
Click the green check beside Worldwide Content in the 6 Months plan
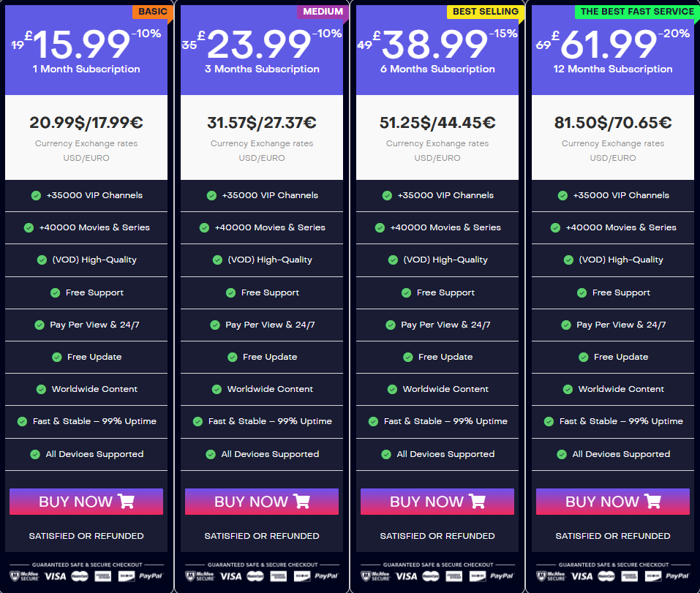point(392,389)
